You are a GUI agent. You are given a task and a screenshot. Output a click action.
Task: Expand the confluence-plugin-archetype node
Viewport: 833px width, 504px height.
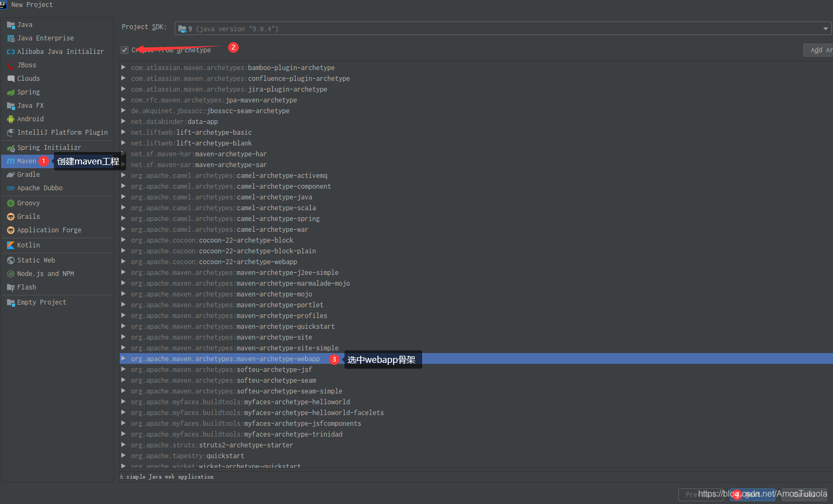tap(123, 78)
